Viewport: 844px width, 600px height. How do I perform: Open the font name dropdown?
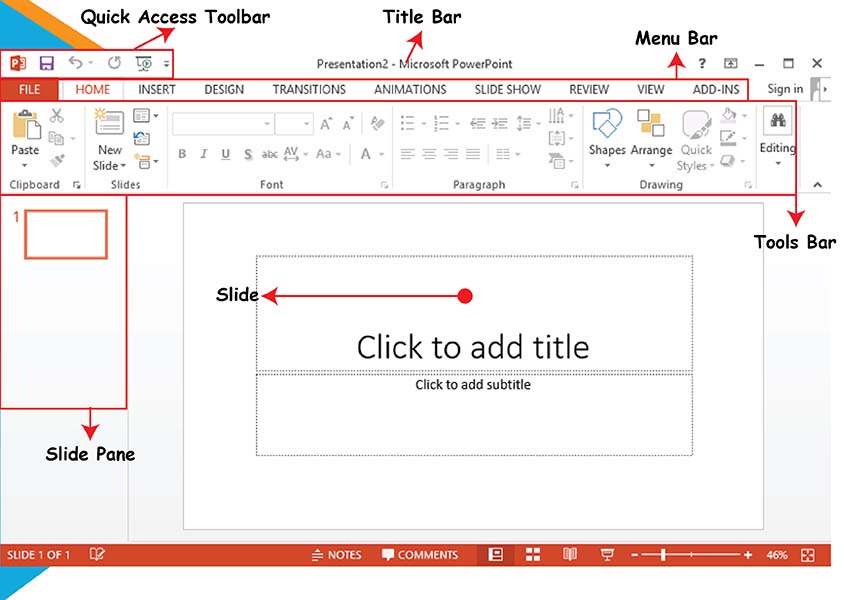266,124
